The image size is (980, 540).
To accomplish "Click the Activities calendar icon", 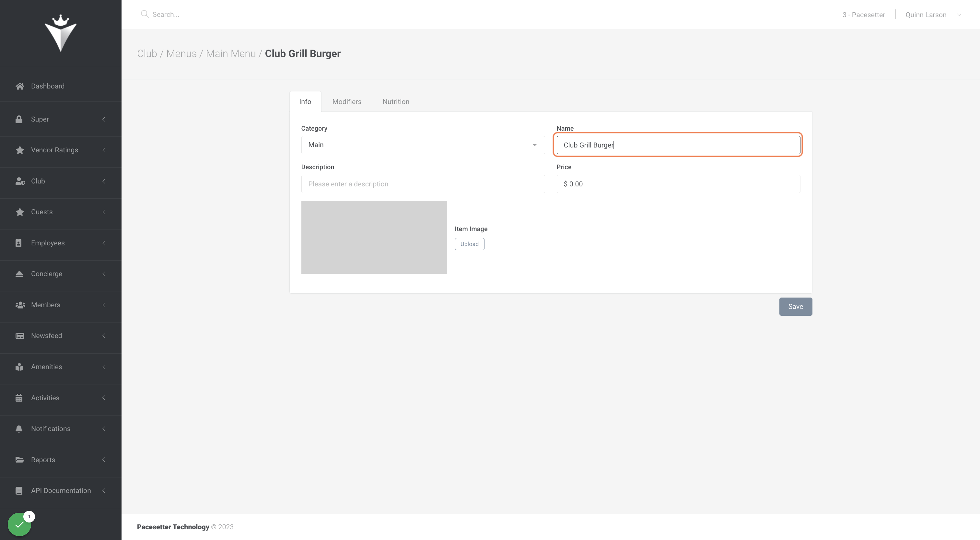I will point(19,398).
